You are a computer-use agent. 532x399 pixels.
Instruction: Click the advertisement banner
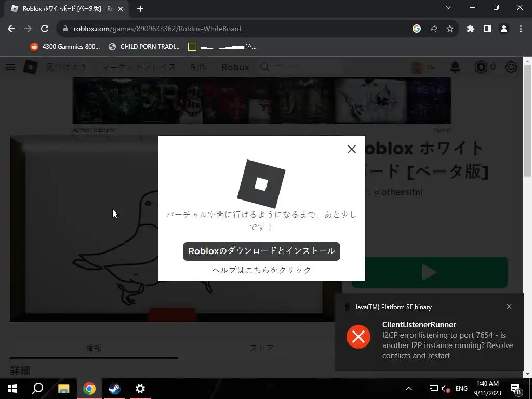click(262, 101)
